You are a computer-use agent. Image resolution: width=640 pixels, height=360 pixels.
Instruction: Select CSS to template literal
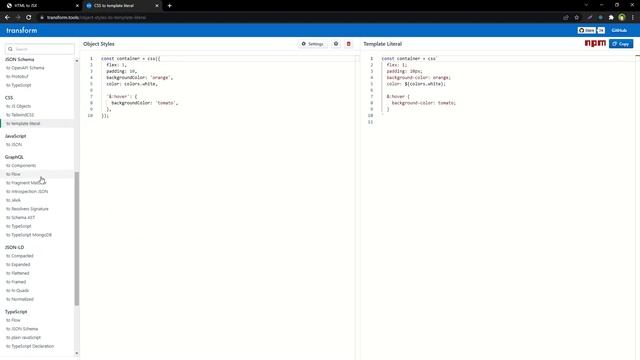tap(23, 123)
